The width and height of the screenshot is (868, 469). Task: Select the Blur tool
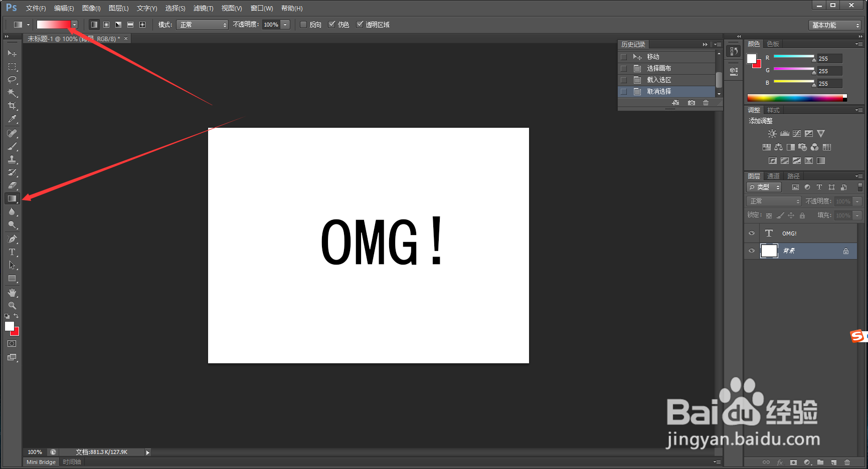12,211
